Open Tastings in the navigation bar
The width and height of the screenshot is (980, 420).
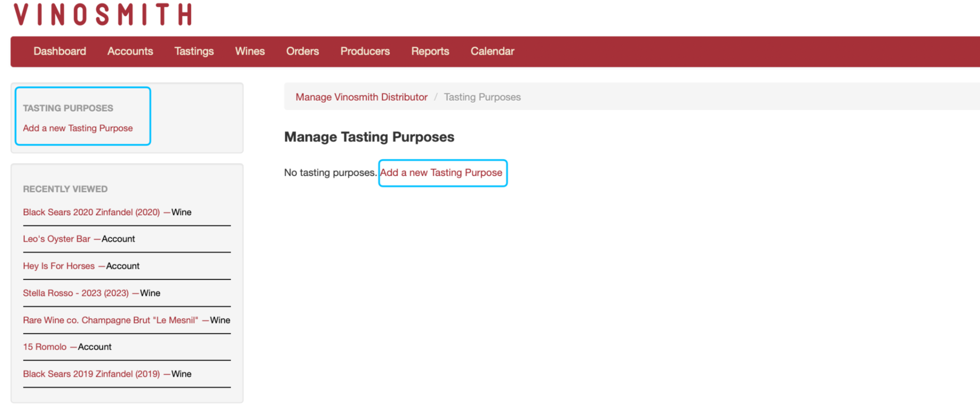194,51
